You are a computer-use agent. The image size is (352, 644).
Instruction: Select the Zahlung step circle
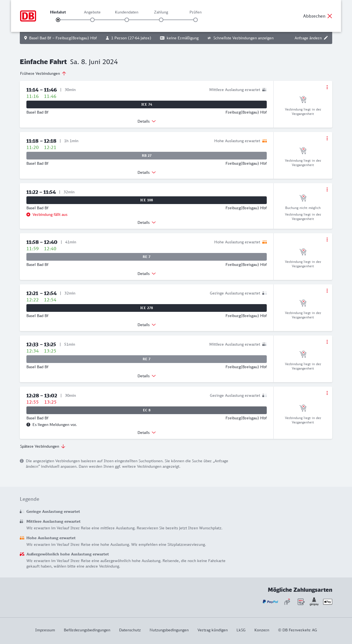[x=161, y=20]
